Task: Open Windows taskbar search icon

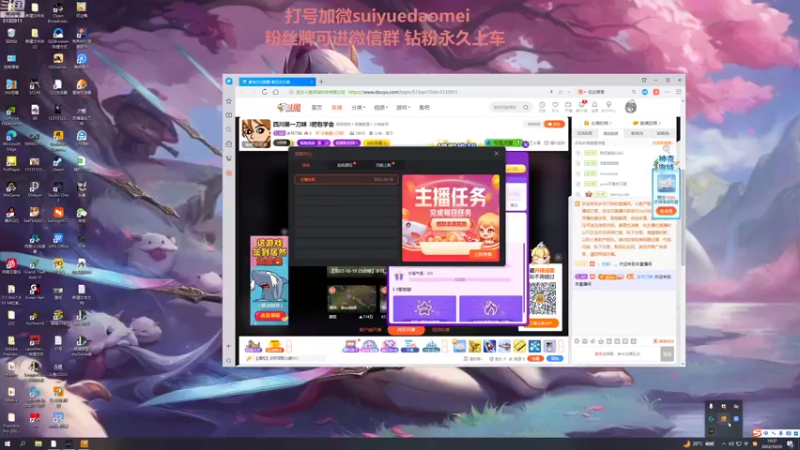Action: [x=22, y=444]
